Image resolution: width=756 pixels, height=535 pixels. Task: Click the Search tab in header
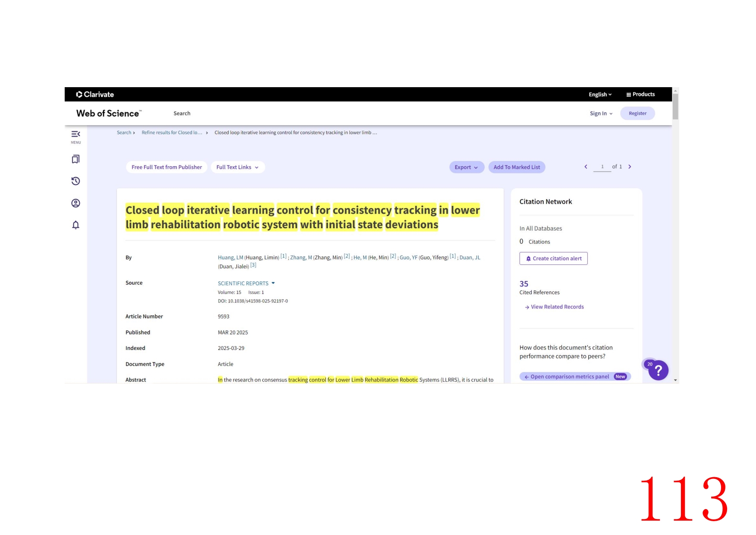(182, 113)
